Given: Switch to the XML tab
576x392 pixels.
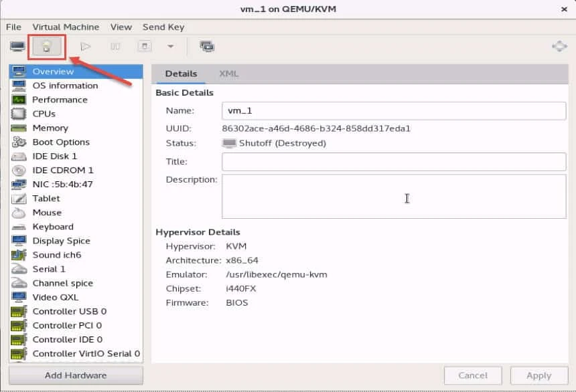Looking at the screenshot, I should point(229,74).
